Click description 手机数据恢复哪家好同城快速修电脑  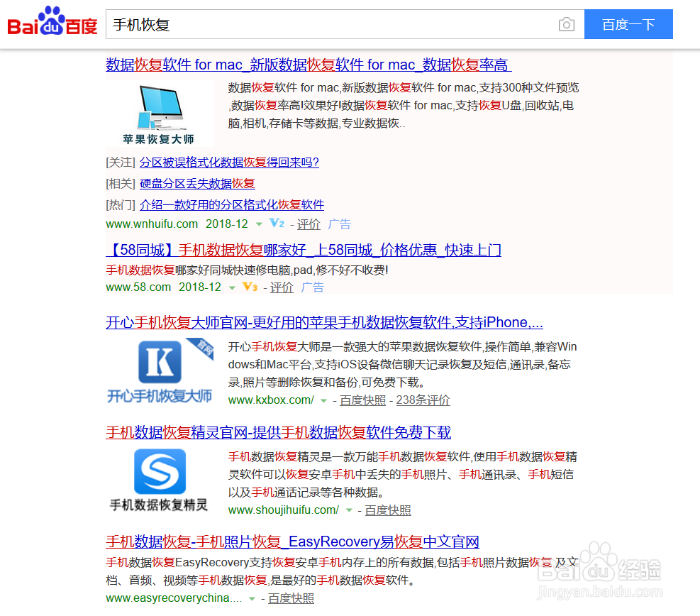247,270
